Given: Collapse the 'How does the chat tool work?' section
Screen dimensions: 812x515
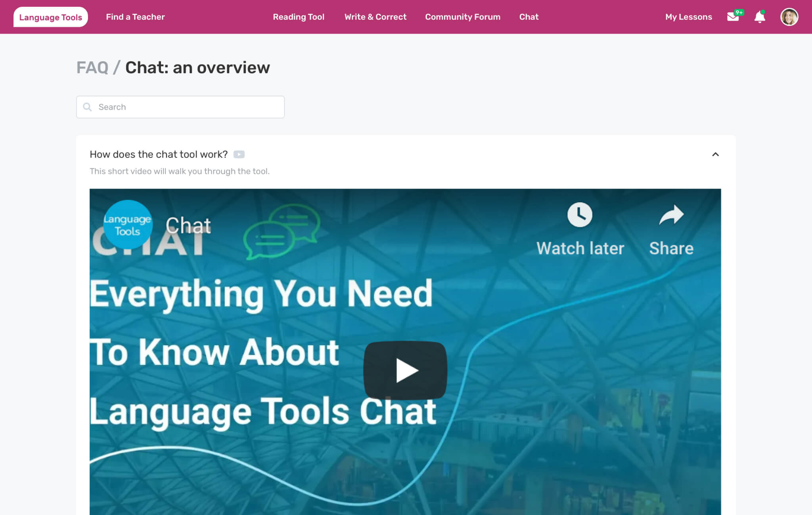Looking at the screenshot, I should tap(716, 154).
